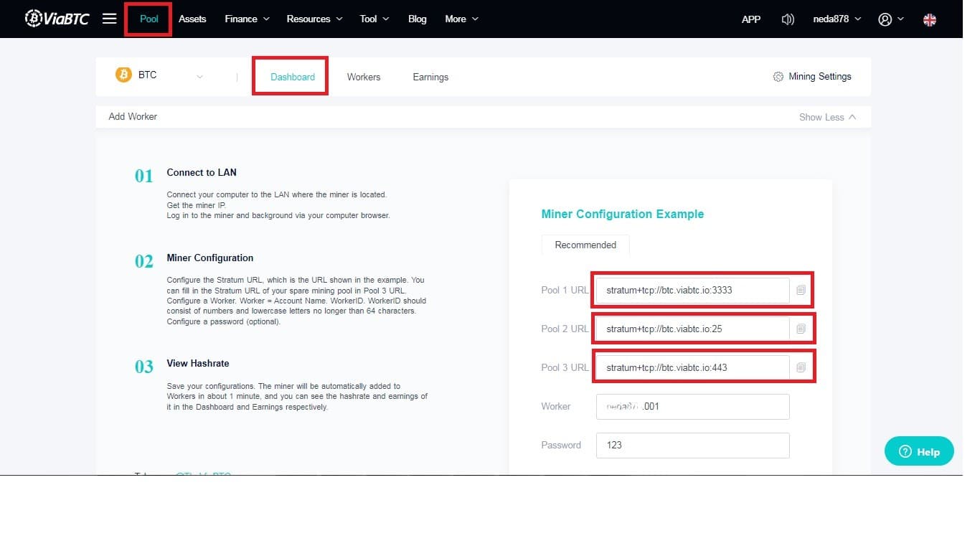Expand the Tool dropdown menu
Viewport: 980px width, 551px height.
374,19
